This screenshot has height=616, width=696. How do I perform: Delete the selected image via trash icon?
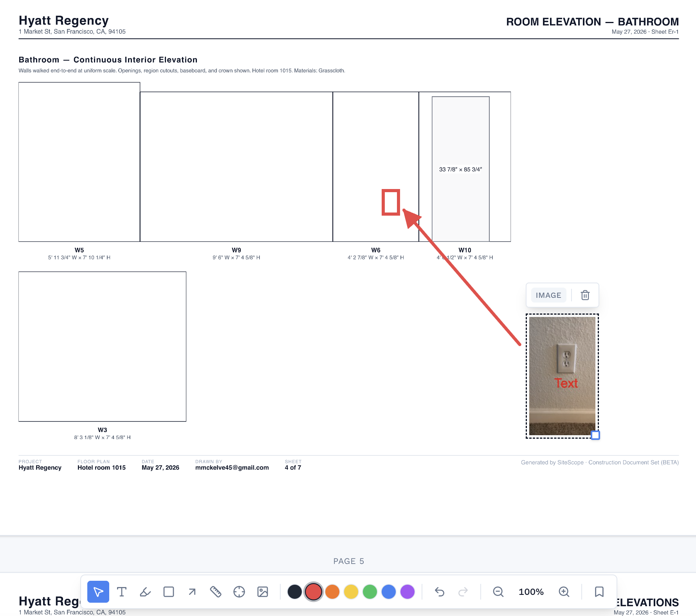pos(585,295)
